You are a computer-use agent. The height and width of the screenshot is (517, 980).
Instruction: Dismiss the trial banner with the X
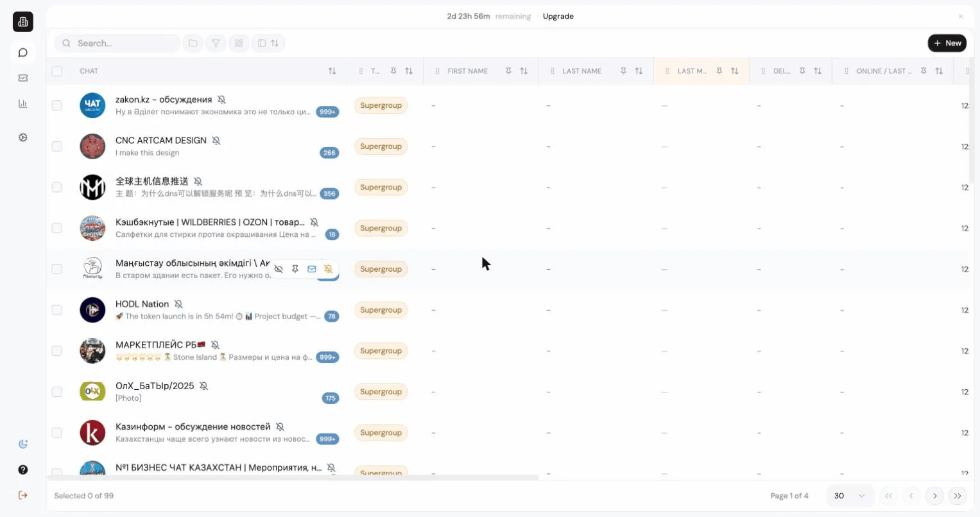(x=961, y=17)
